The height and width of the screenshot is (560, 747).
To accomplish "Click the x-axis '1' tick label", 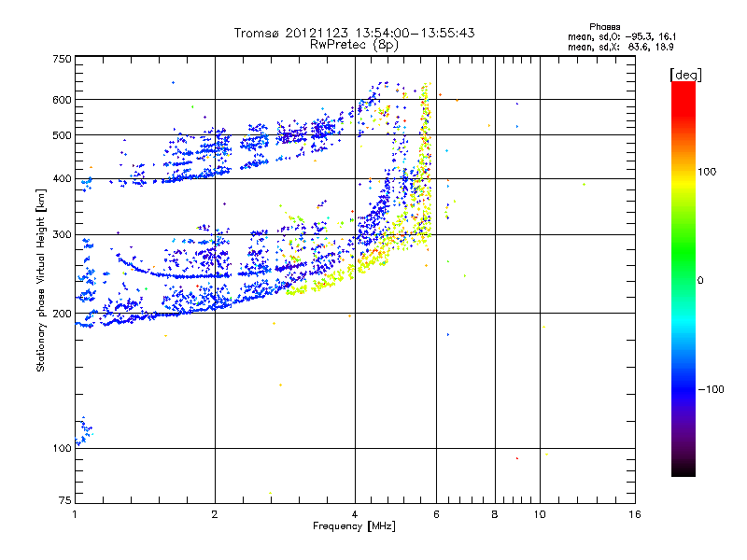I will 75,514.
